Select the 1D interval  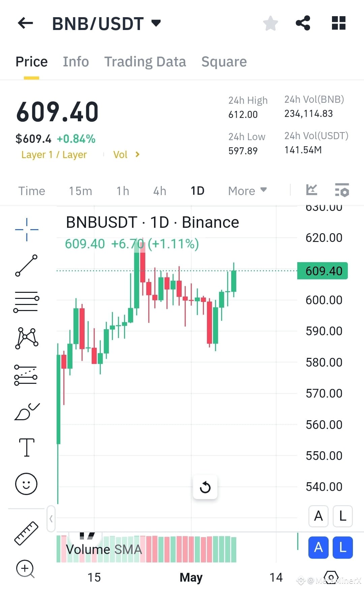tap(198, 191)
